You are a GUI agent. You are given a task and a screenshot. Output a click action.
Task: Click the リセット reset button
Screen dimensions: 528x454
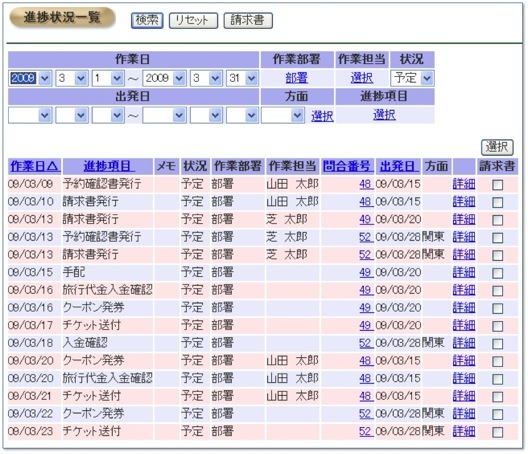193,21
